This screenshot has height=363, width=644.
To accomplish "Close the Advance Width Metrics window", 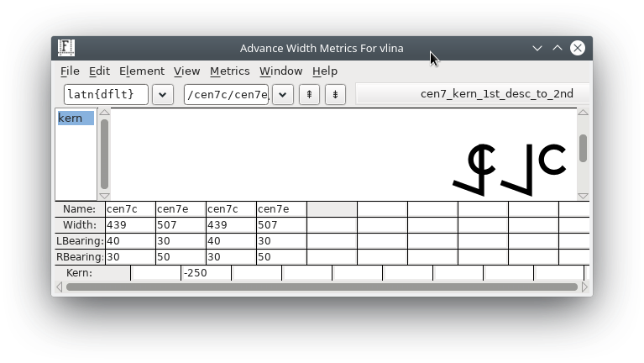I will tap(578, 48).
